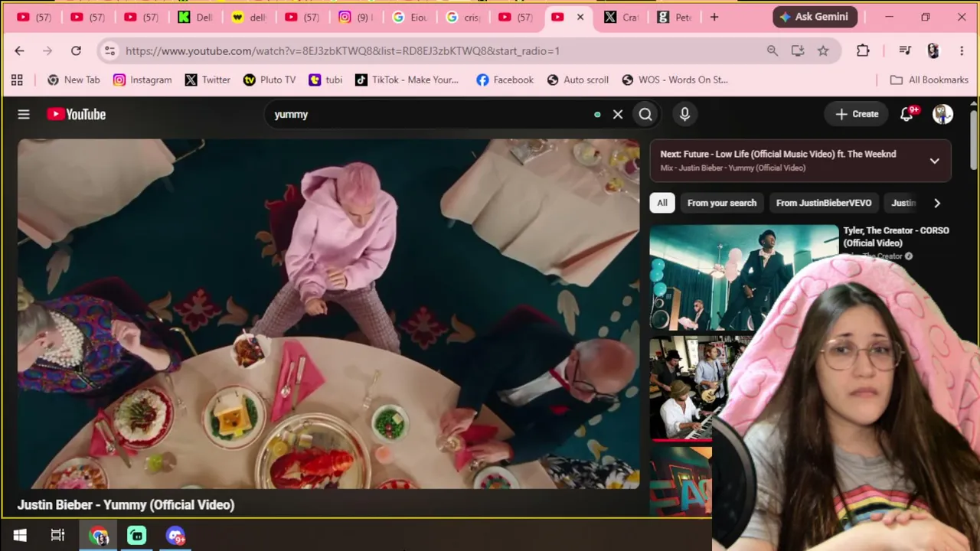Viewport: 980px width, 551px height.
Task: Open the WOS - Words On St... bookmark
Action: (x=675, y=80)
